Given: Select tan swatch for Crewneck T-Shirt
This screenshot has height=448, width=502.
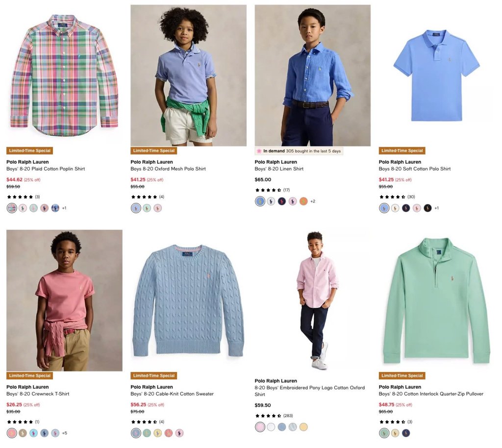Looking at the screenshot, I should [x=23, y=433].
